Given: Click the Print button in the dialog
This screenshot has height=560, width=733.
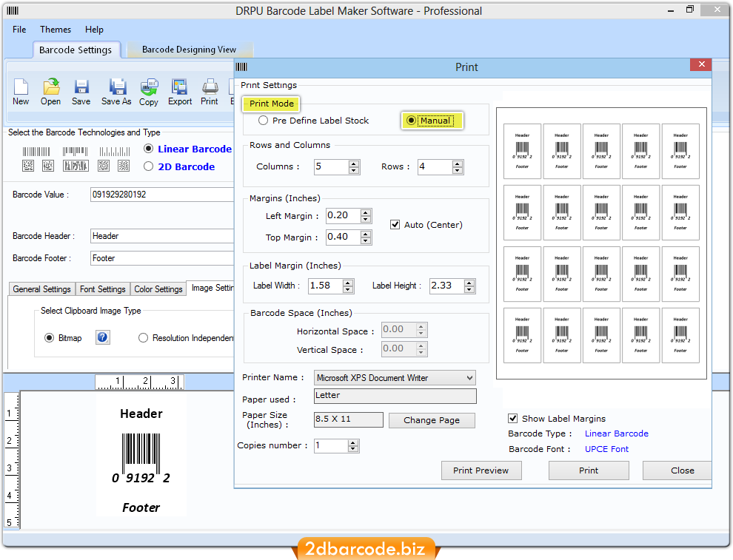Looking at the screenshot, I should coord(589,470).
